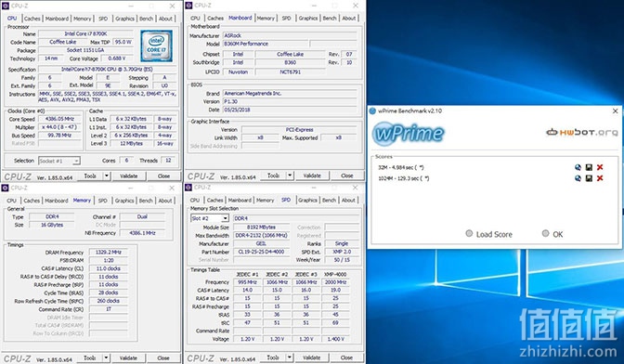Click Close button in the SPD window
Screen dimensions: 624x364
346,357
